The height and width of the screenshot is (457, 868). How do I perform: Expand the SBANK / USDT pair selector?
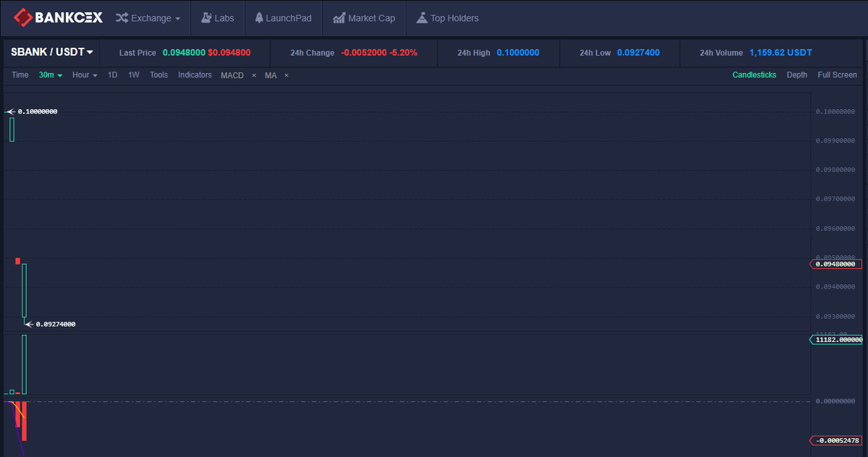[51, 52]
